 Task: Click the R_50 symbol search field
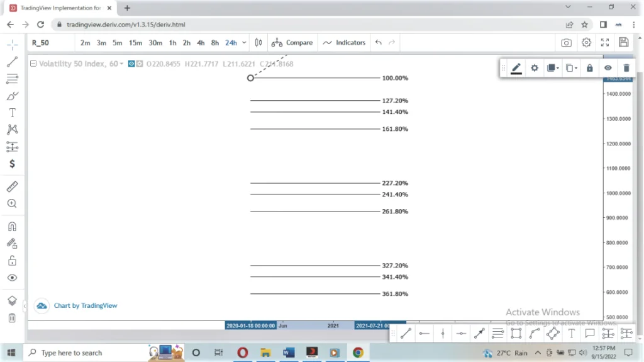pos(51,43)
